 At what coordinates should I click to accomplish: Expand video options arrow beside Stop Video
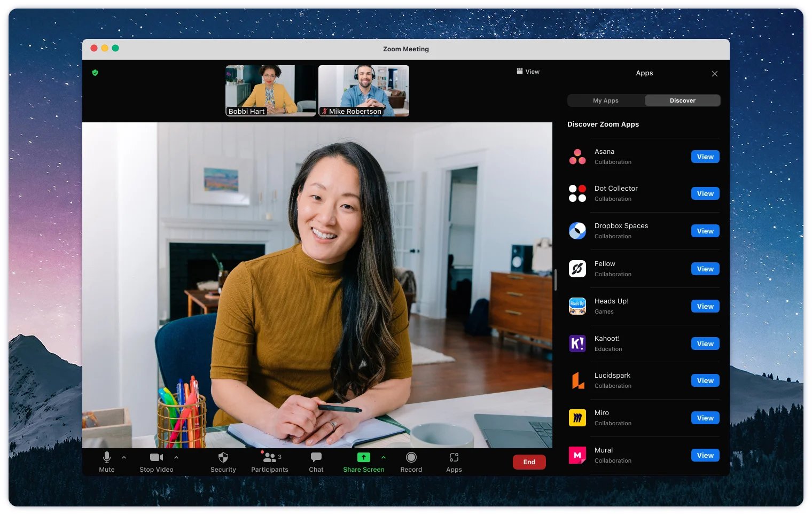(x=176, y=457)
